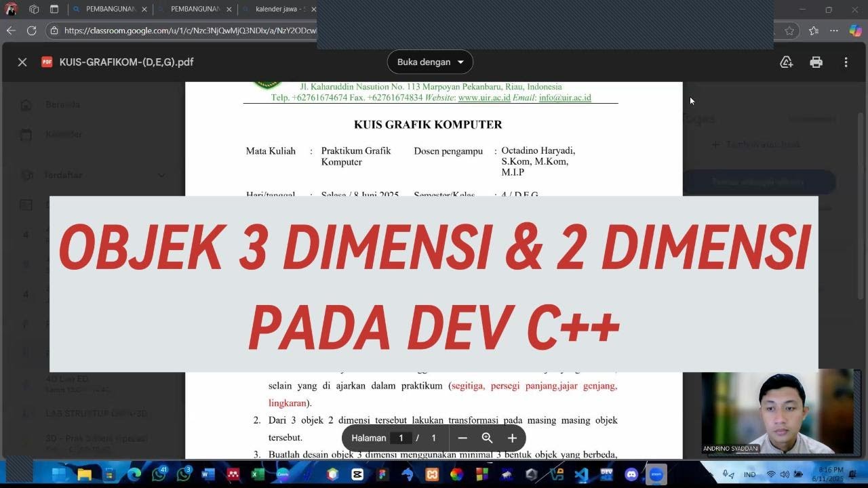Open Unity from the taskbar
Image resolution: width=868 pixels, height=488 pixels.
(532, 474)
